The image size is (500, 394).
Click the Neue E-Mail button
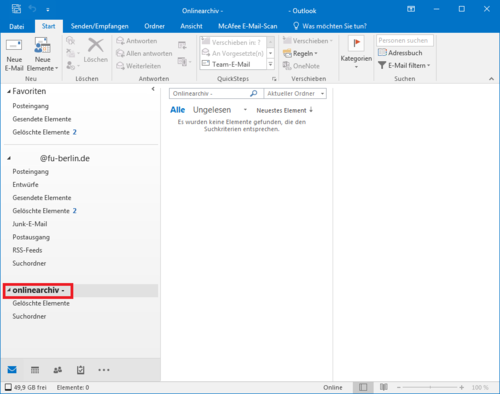[x=14, y=55]
